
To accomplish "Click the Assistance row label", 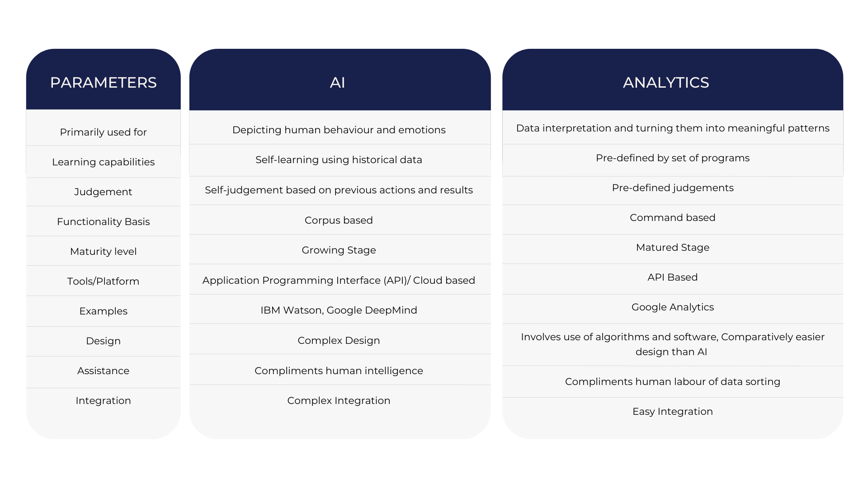I will pos(104,371).
